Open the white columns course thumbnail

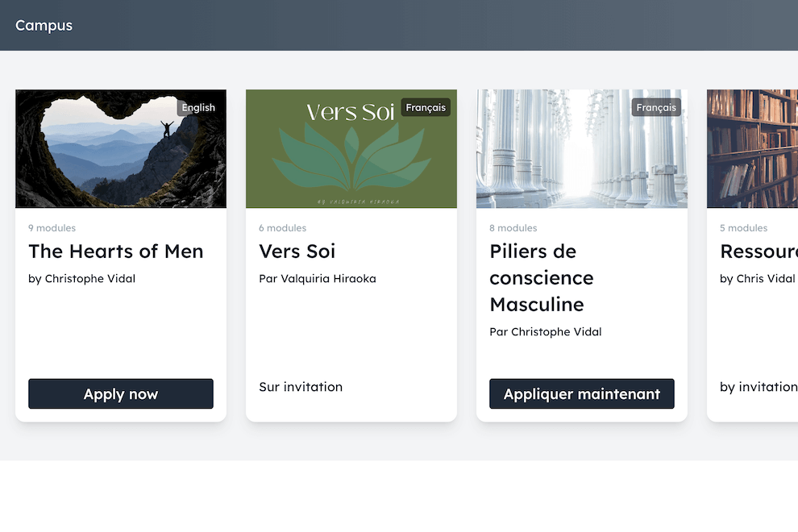pos(582,148)
